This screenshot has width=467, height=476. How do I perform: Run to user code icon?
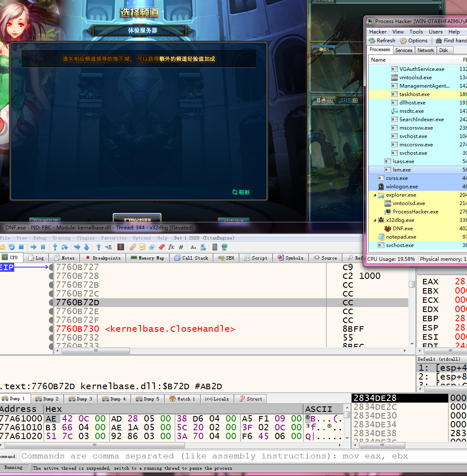pos(108,247)
